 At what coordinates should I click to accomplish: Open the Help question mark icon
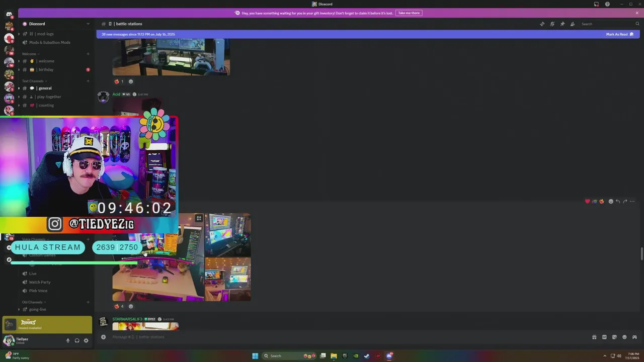click(x=607, y=4)
